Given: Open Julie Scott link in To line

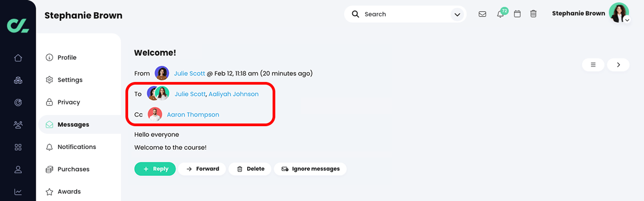Looking at the screenshot, I should (x=190, y=94).
